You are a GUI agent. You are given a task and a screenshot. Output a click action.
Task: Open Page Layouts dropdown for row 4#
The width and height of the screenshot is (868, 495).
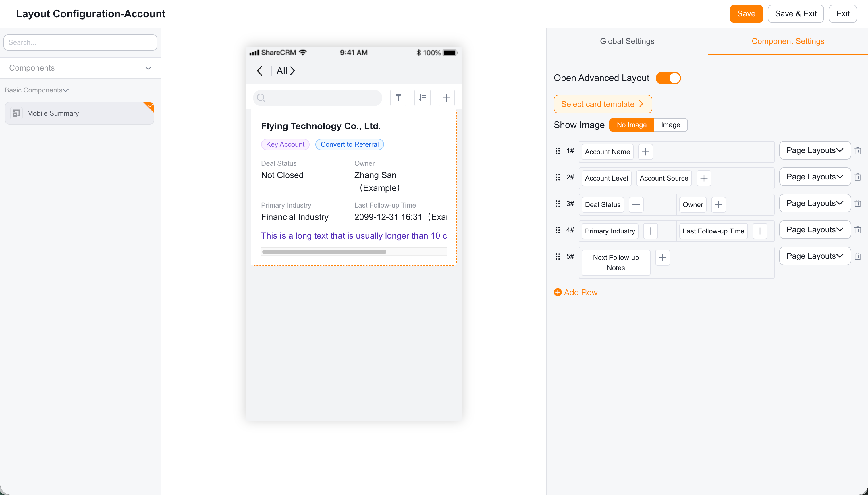(x=815, y=230)
